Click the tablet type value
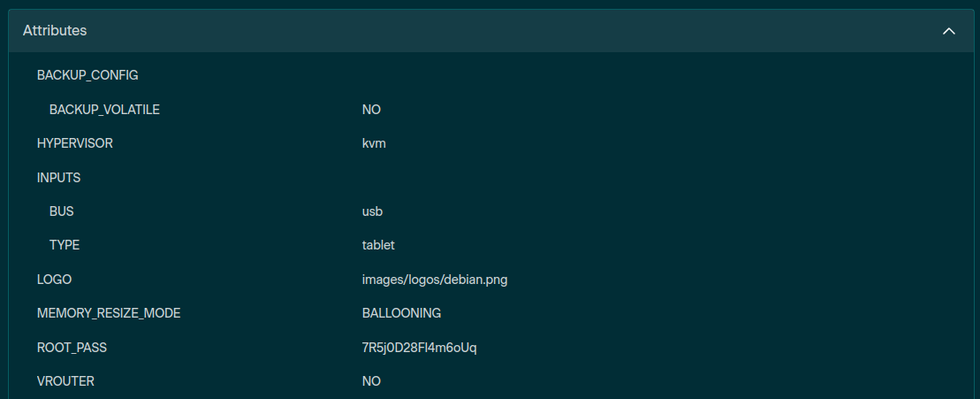 378,245
